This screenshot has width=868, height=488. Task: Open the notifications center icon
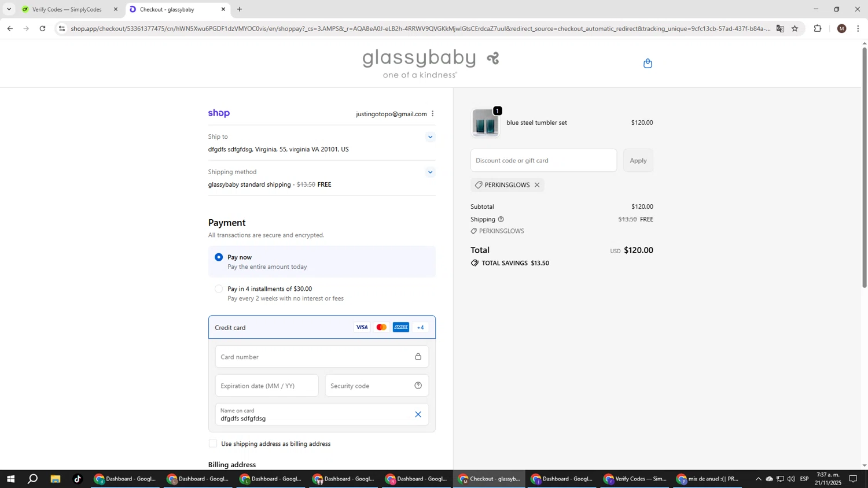[x=853, y=479]
